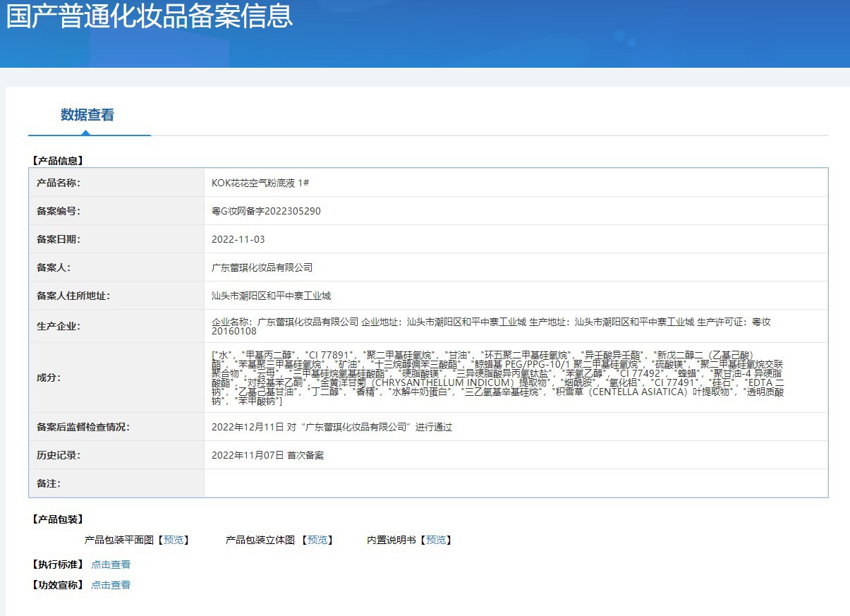850x616 pixels.
Task: Click product name value KOK花花空气粉底液 1#
Action: click(260, 183)
